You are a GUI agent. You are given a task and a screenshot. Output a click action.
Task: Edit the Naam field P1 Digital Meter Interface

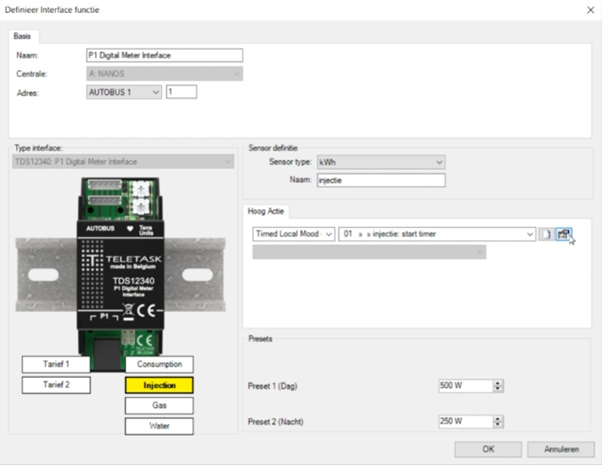pyautogui.click(x=164, y=55)
